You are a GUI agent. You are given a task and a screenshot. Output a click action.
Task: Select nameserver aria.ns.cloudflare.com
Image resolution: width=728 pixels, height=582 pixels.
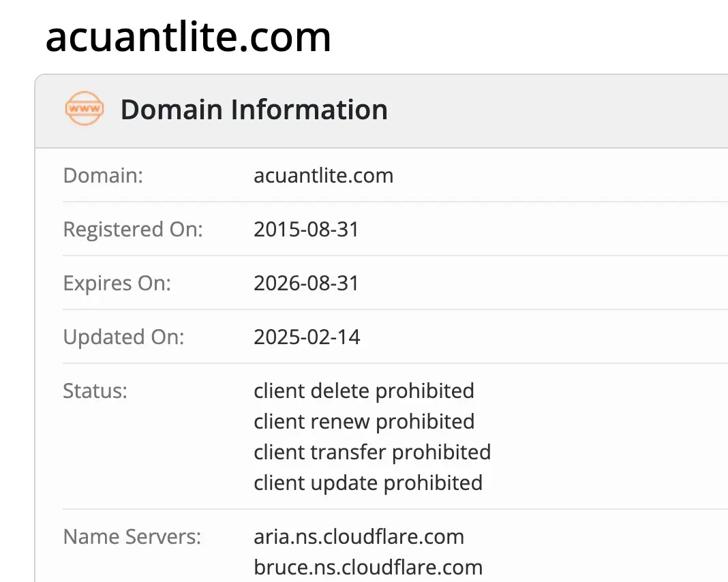(359, 537)
